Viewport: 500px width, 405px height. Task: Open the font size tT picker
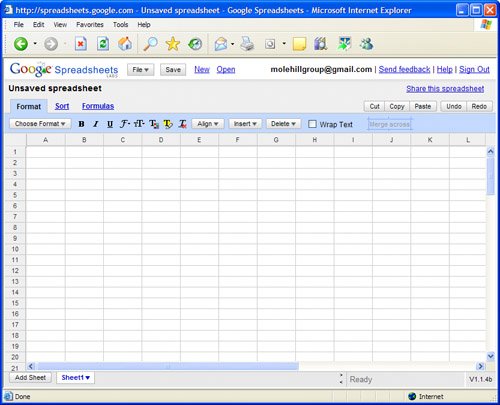click(x=139, y=124)
